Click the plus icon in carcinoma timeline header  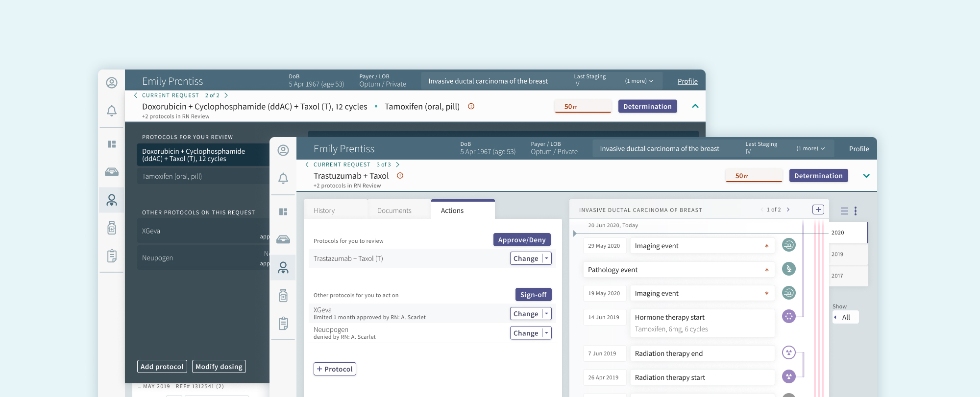[x=818, y=210]
